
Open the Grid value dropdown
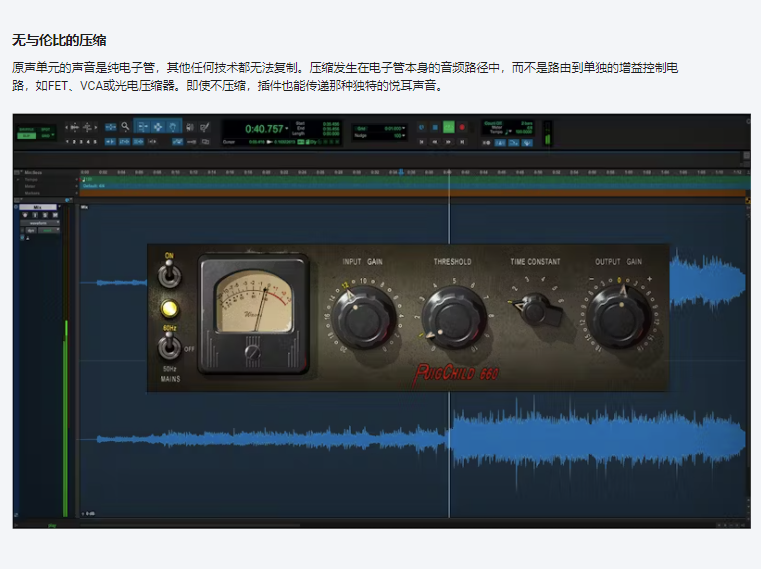pos(402,128)
